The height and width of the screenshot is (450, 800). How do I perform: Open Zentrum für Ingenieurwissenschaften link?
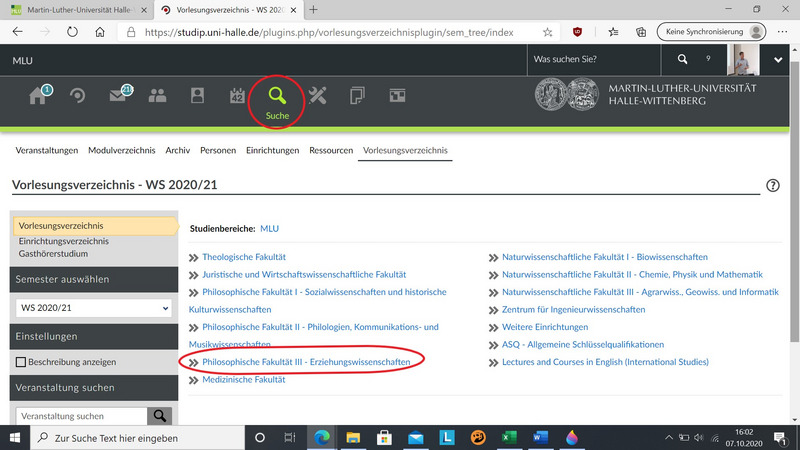(573, 309)
